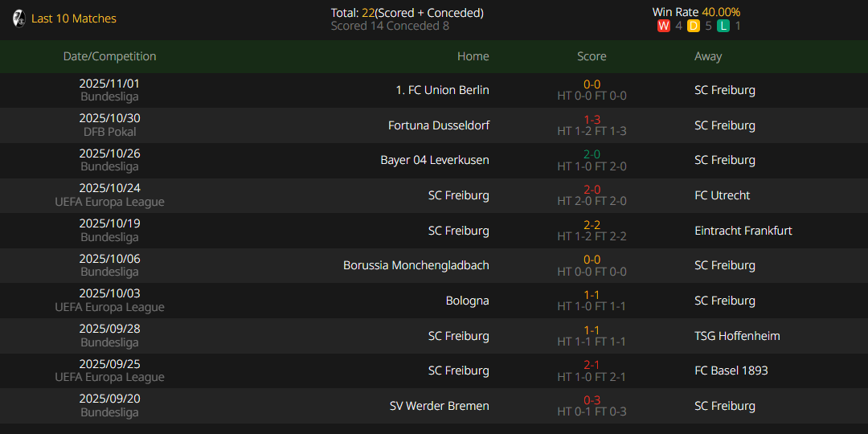Click the red W wins badge
This screenshot has height=434, width=868.
663,26
